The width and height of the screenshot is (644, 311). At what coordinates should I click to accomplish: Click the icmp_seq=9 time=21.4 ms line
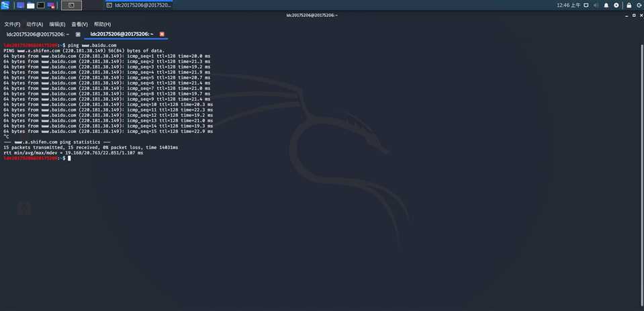pos(107,99)
